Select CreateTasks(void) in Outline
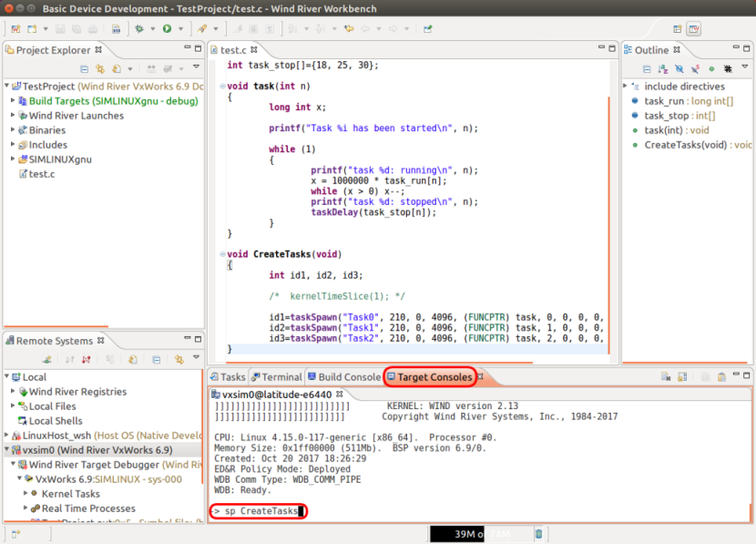 coord(692,145)
